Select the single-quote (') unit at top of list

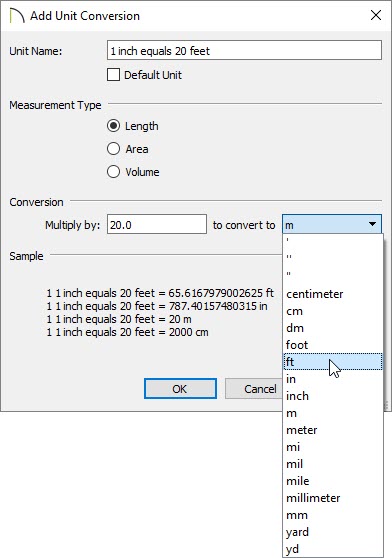tap(333, 241)
